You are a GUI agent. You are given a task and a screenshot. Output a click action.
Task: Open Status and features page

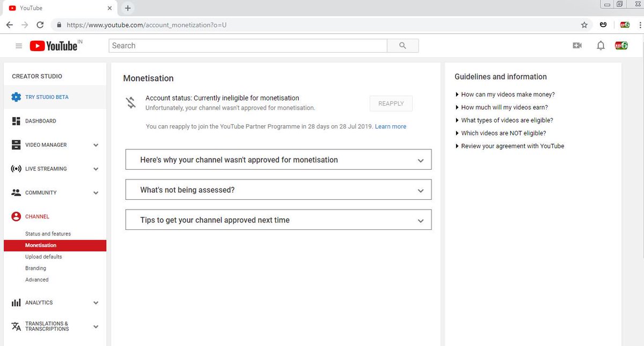tap(48, 234)
